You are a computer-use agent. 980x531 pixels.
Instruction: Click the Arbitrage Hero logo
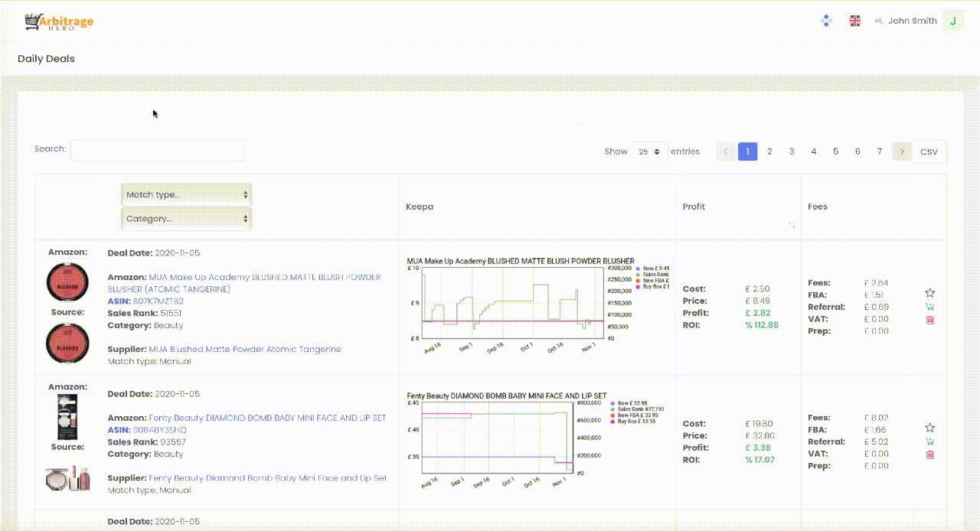pos(58,21)
